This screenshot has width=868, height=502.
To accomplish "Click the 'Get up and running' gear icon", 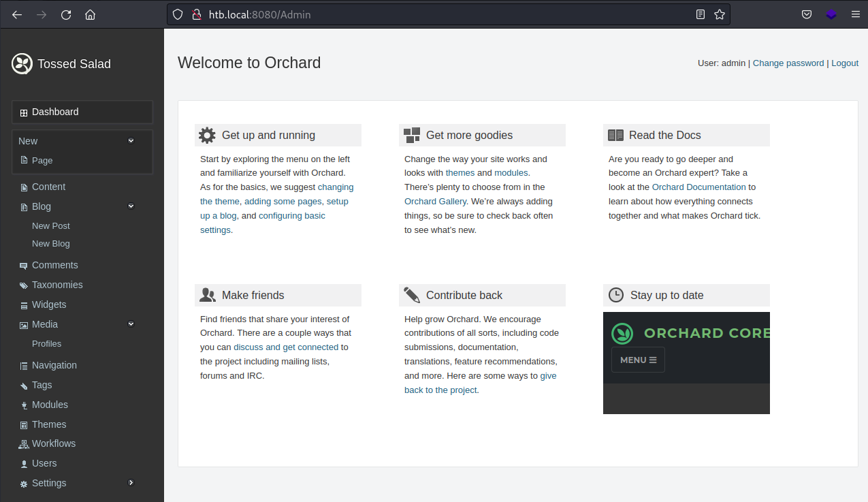I will 207,135.
